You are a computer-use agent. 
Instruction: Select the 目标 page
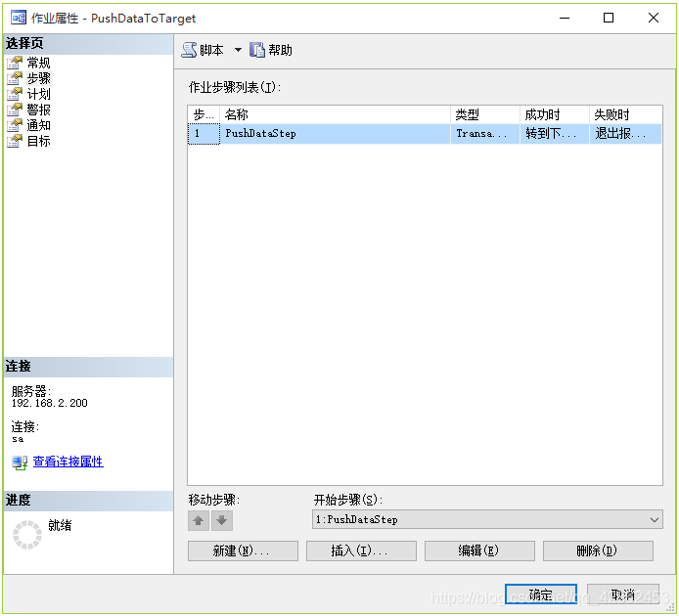pos(38,141)
